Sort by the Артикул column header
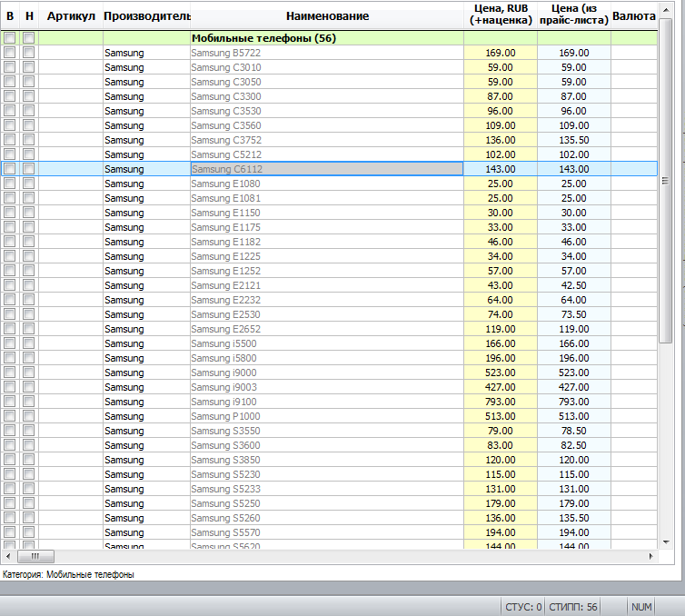This screenshot has width=685, height=616. [71, 15]
